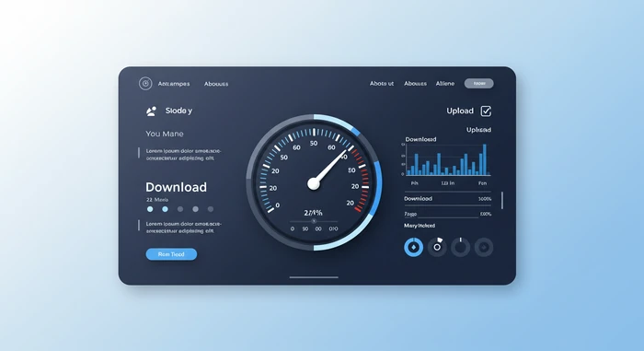Image resolution: width=644 pixels, height=351 pixels.
Task: Click the Download bar chart
Action: point(446,159)
